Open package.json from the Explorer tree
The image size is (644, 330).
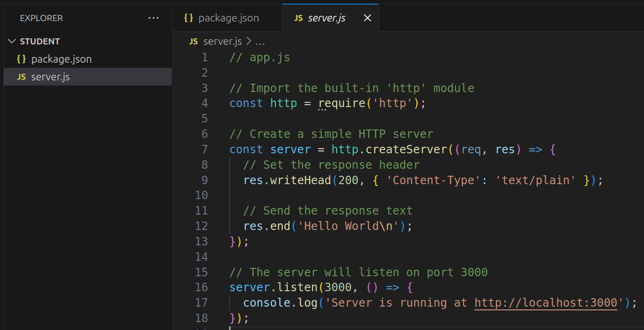(61, 59)
